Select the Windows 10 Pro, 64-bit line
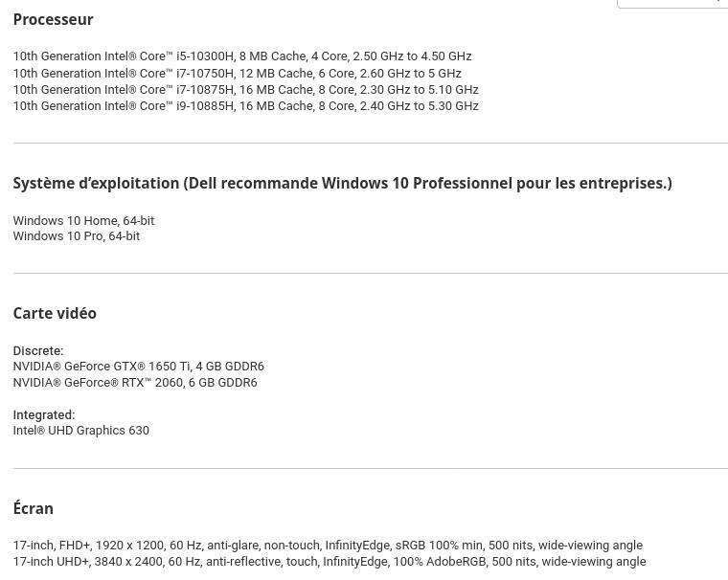The height and width of the screenshot is (580, 728). coord(76,236)
